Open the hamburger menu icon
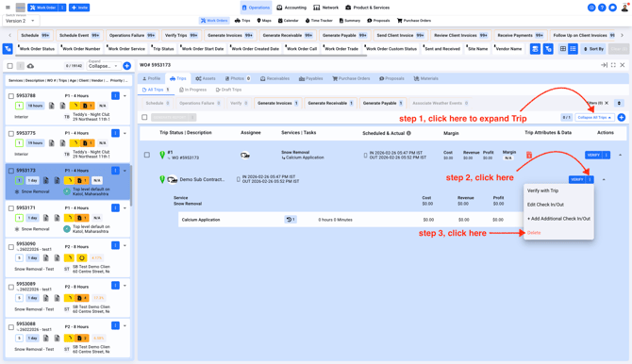The image size is (632, 364). [x=8, y=8]
